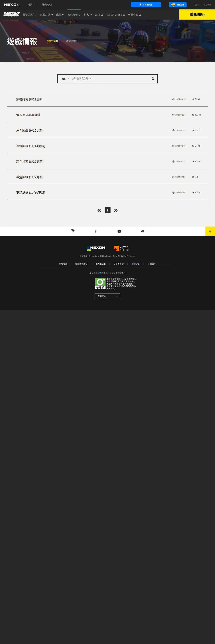
Task: Open the 選擇語系 language dropdown
Action: point(107,296)
